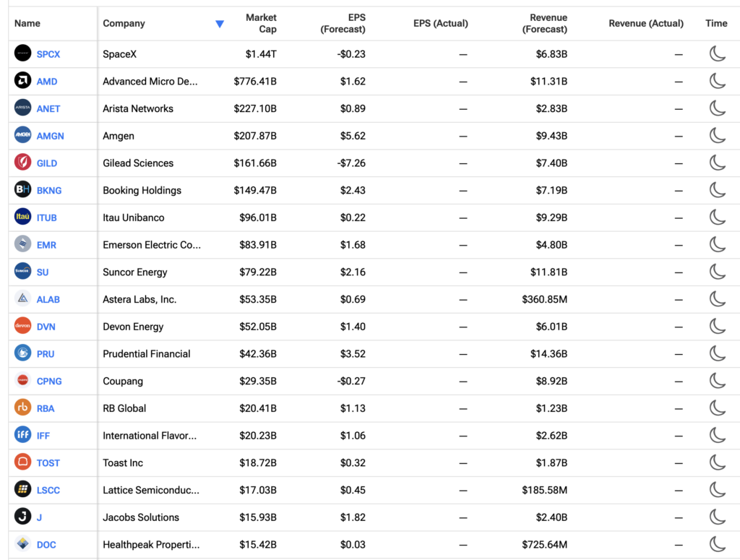Toggle sort using the blue Company arrow
Viewport: 740px width, 560px height.
[220, 24]
